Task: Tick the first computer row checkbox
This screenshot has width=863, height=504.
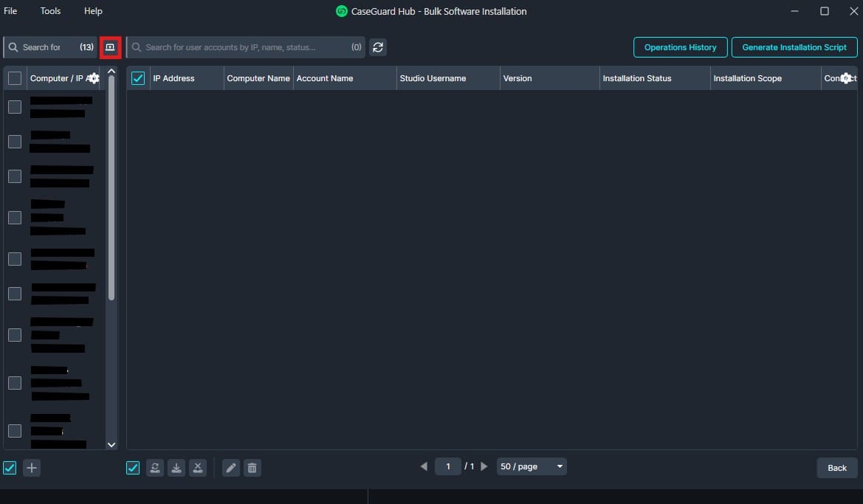Action: [x=15, y=107]
